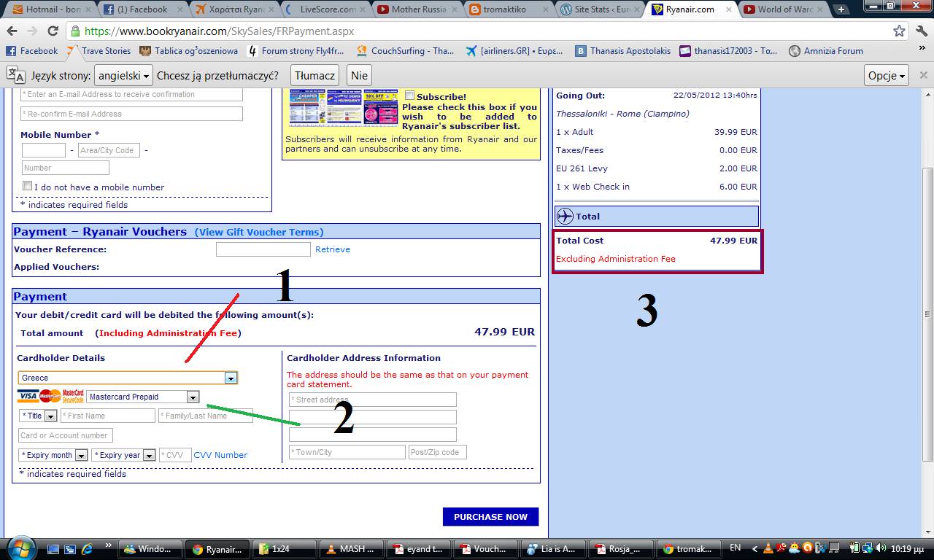Close the translation bar
The height and width of the screenshot is (560, 934).
point(923,75)
